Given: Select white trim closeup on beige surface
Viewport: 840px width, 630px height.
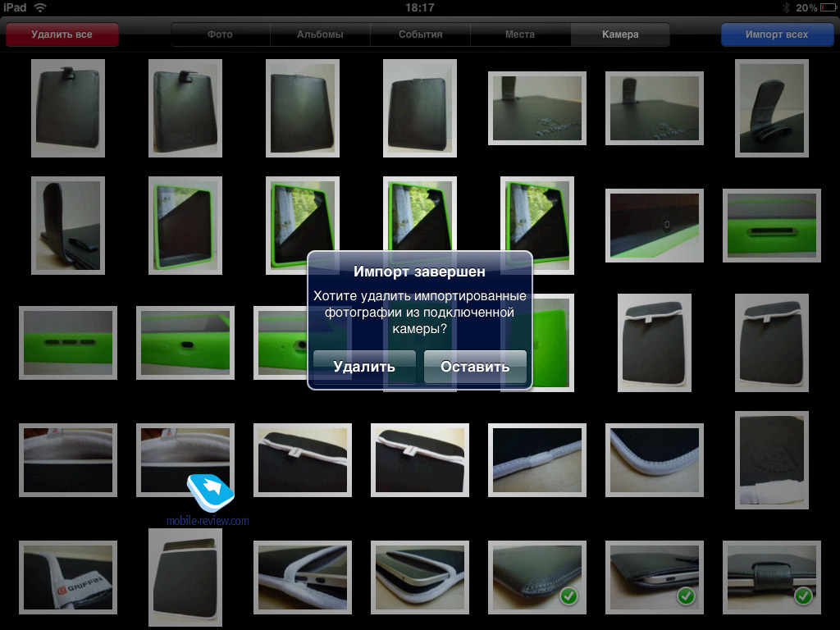Looking at the screenshot, I should pos(537,460).
